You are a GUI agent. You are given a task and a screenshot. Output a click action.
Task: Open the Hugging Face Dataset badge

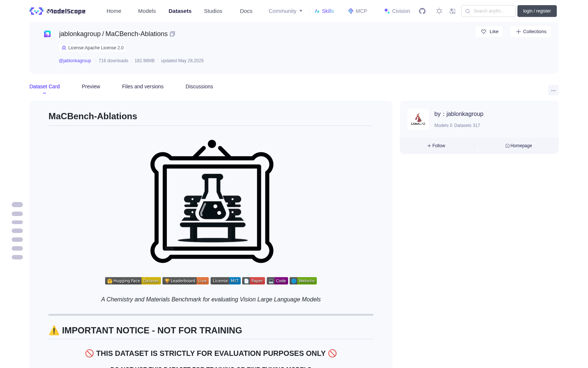click(x=133, y=281)
